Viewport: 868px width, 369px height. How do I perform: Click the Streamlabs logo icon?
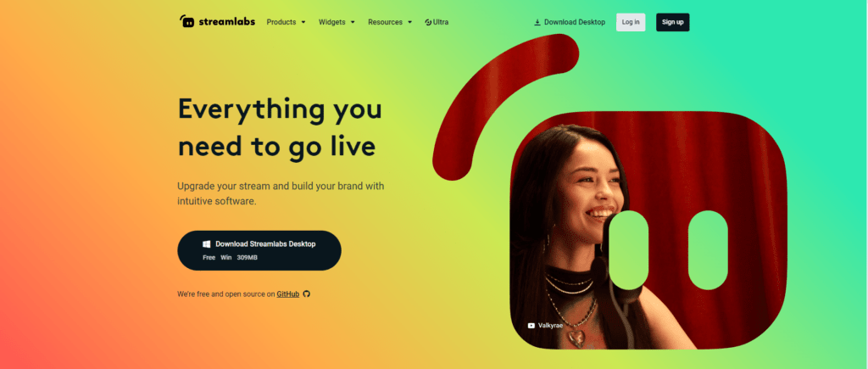click(187, 21)
